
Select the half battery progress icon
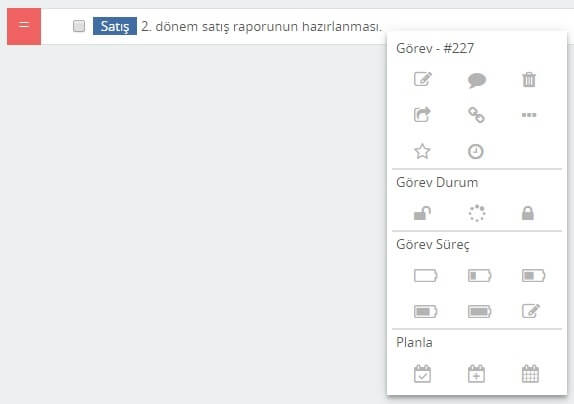[x=533, y=275]
